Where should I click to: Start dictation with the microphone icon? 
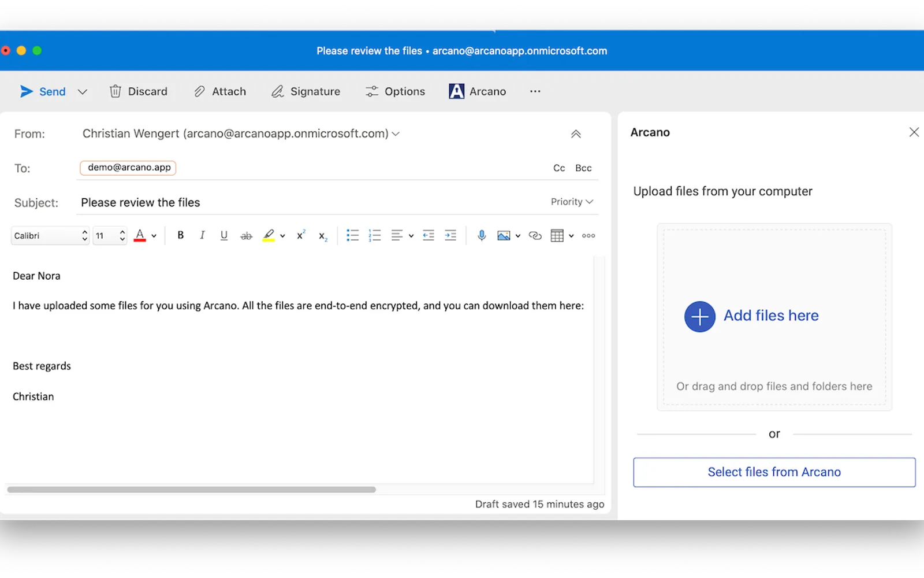[x=482, y=235]
